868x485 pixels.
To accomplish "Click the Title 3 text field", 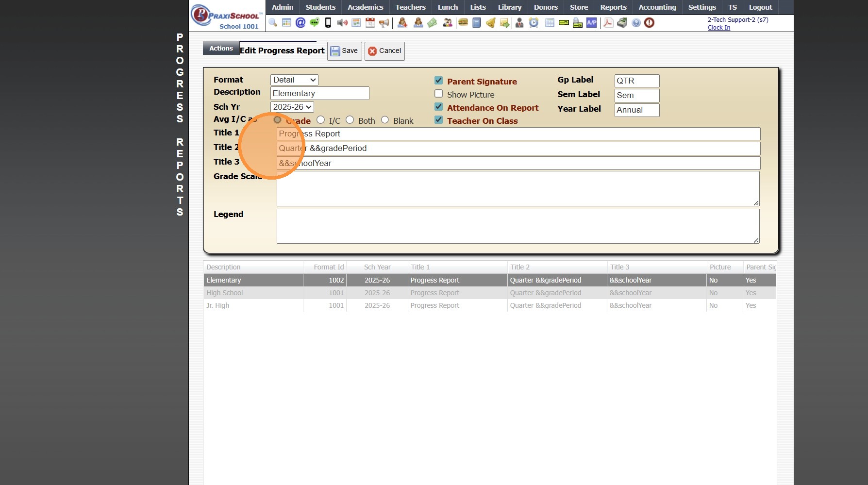I will pos(518,163).
